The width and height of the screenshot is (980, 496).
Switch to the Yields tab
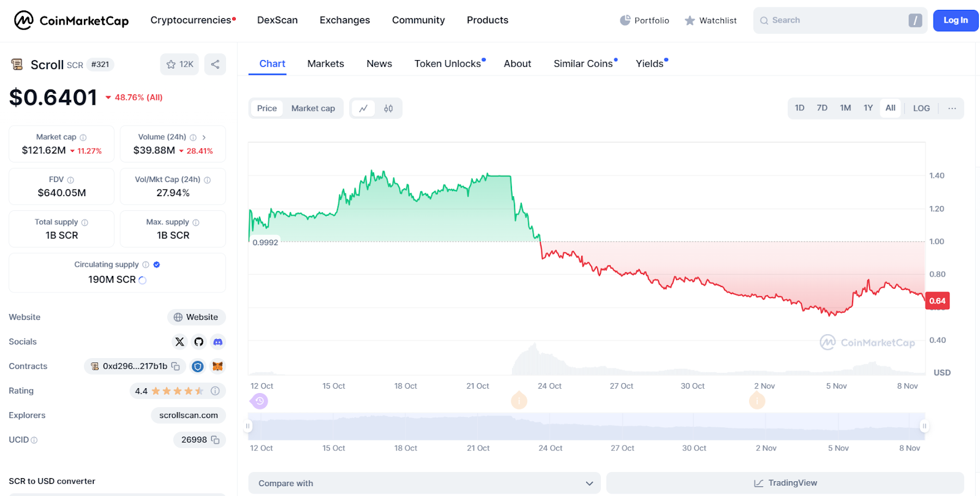point(651,64)
